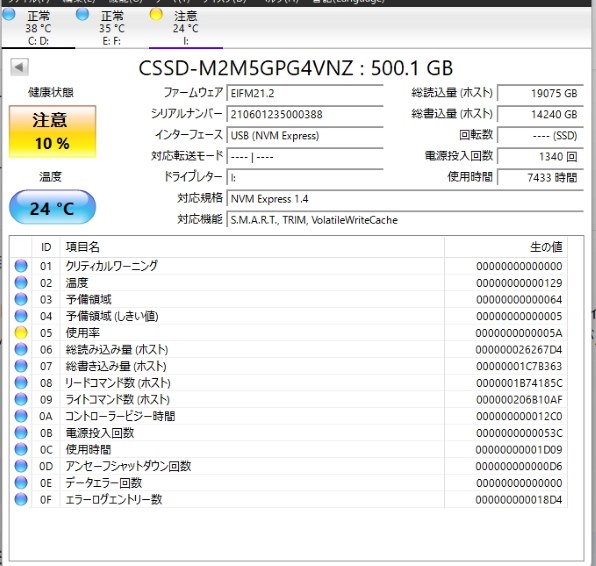Click status orb for 0F エラーログエントリー数
596x566 pixels.
pyautogui.click(x=21, y=499)
